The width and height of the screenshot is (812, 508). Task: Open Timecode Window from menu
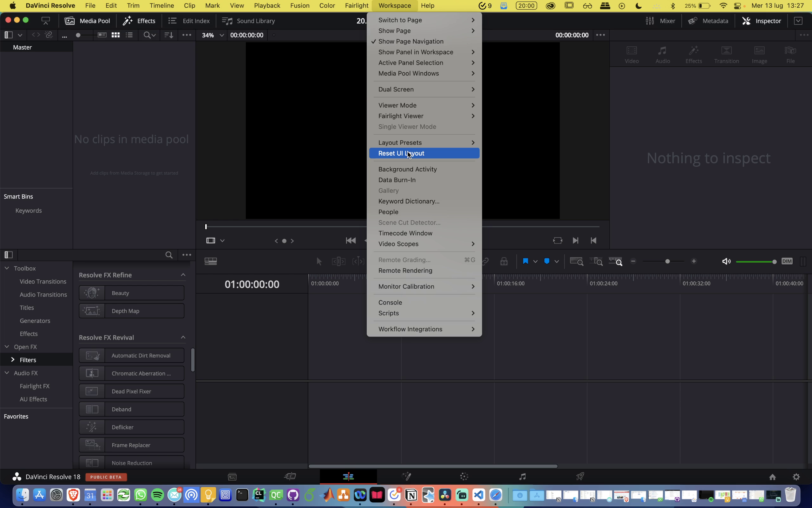pyautogui.click(x=424, y=233)
